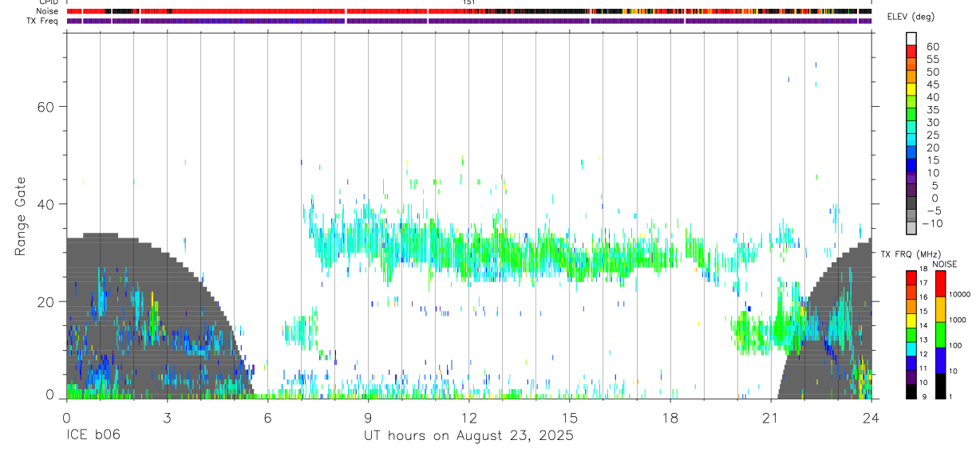Screen dimensions: 980x452
Task: Click the "55" label on the ELEV scale
Action: pos(932,59)
